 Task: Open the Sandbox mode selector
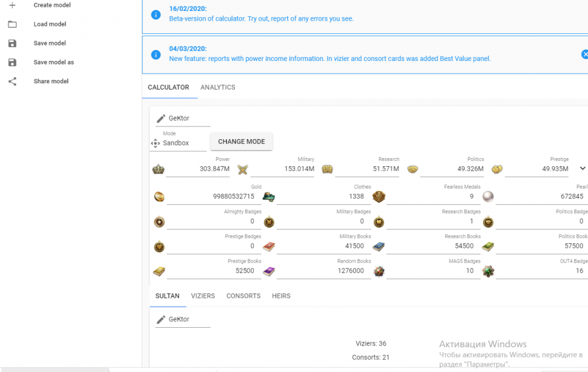pyautogui.click(x=178, y=143)
